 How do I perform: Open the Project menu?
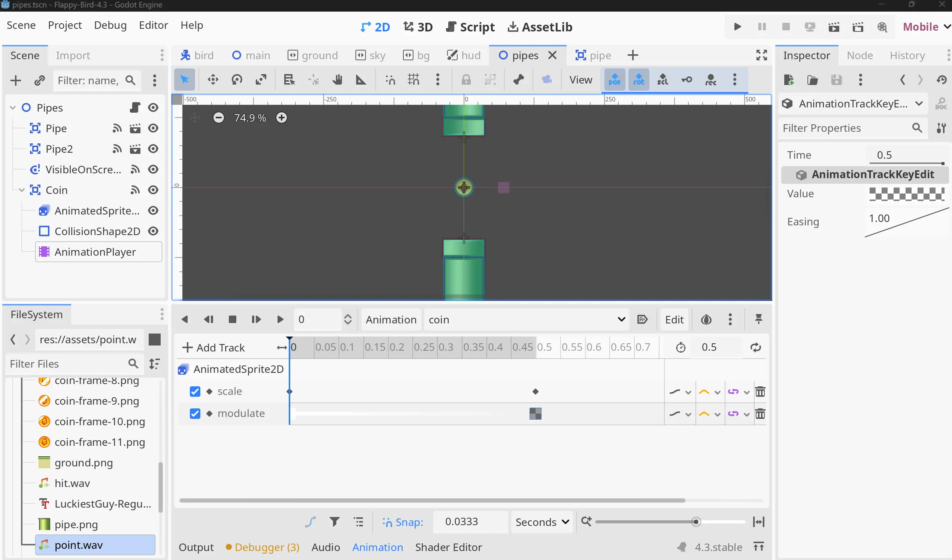[x=65, y=25]
